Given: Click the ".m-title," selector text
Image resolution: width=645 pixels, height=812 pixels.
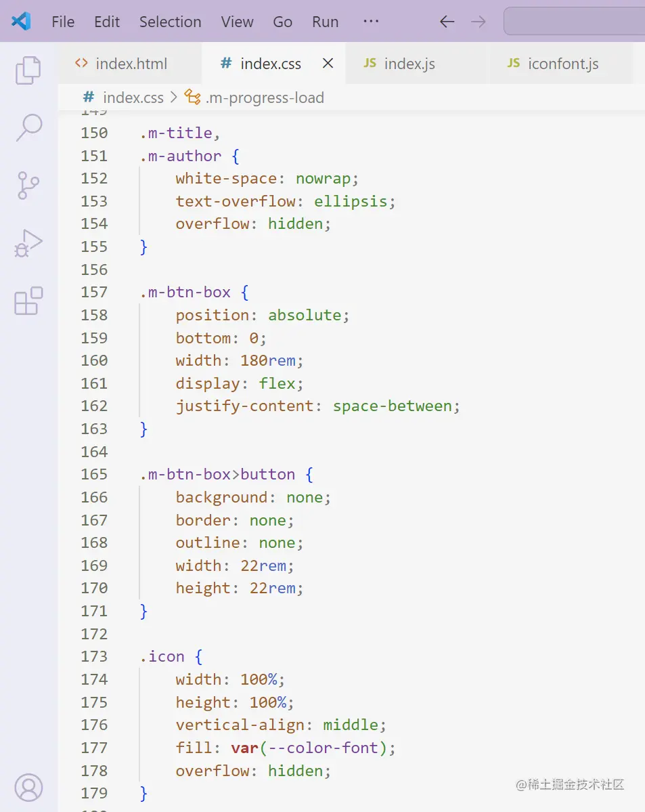Looking at the screenshot, I should 180,133.
